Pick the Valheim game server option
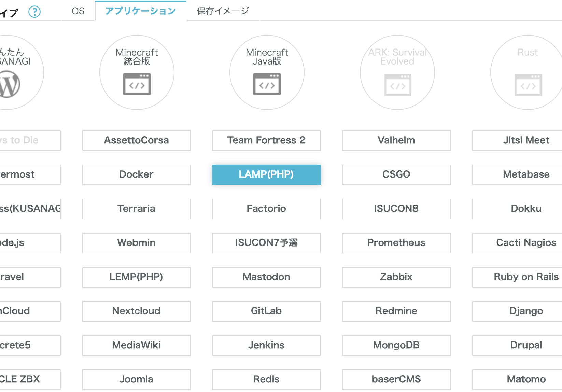The image size is (562, 392). [x=396, y=140]
